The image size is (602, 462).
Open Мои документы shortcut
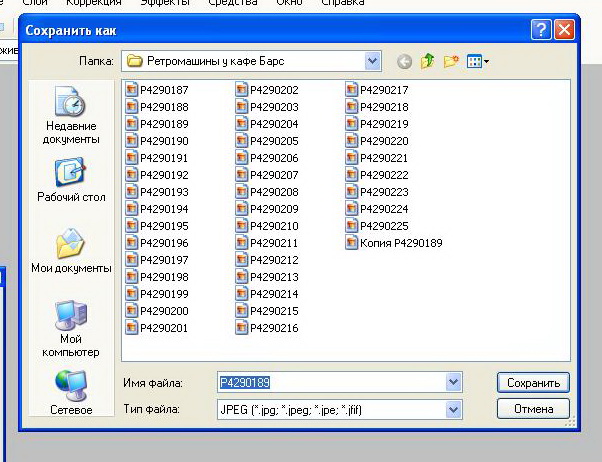coord(70,251)
